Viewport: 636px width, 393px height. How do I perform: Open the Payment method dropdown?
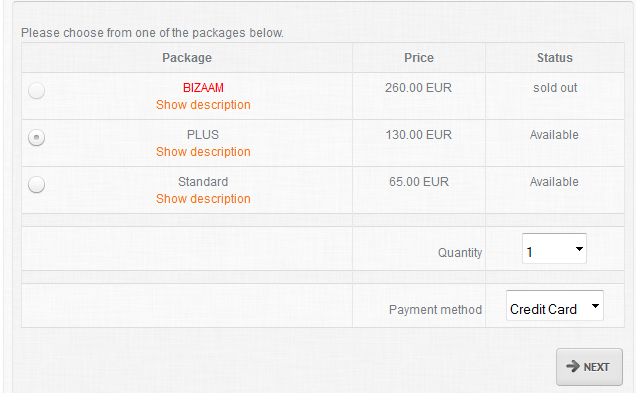click(554, 305)
